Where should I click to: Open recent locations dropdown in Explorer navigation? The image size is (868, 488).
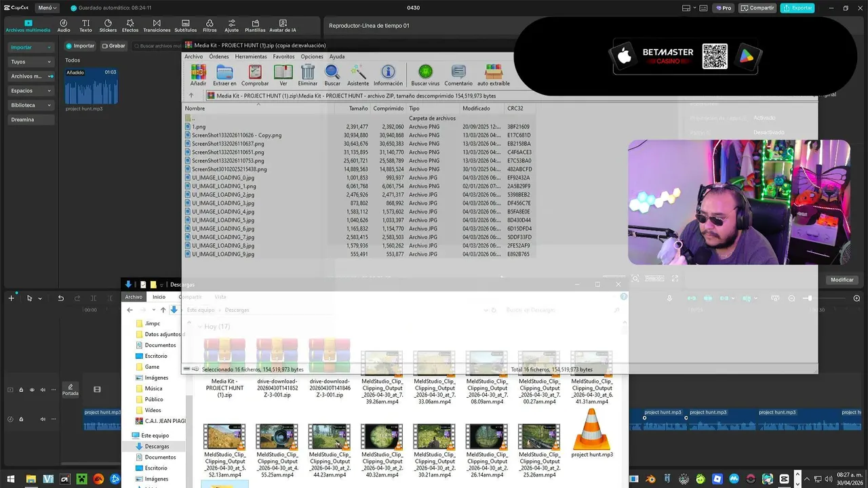point(153,310)
